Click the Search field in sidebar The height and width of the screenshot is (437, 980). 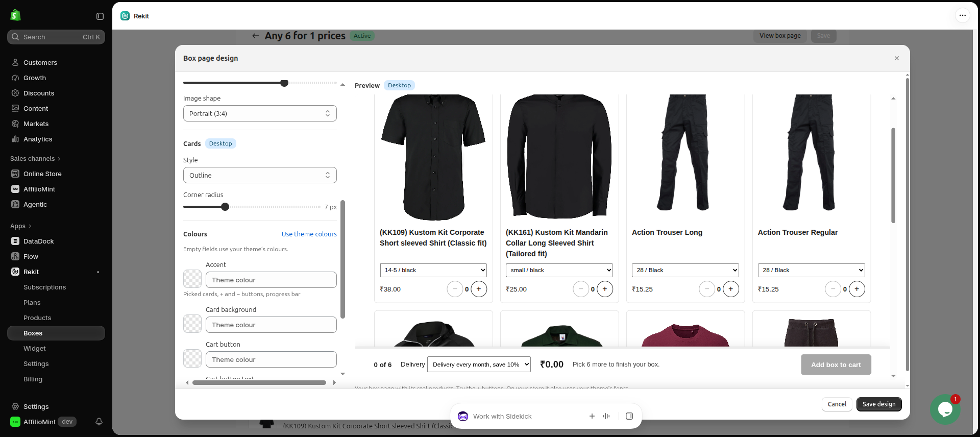tap(56, 37)
